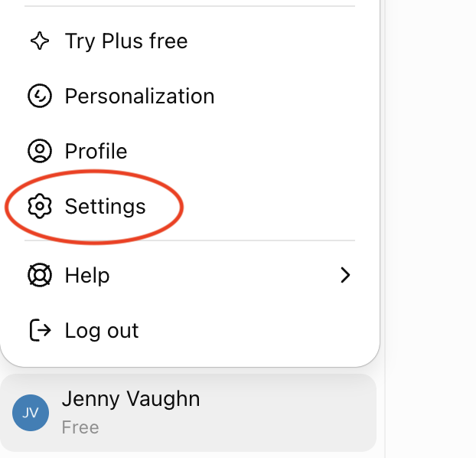Click the Settings gear icon
Viewport: 476px width, 458px height.
coord(40,206)
